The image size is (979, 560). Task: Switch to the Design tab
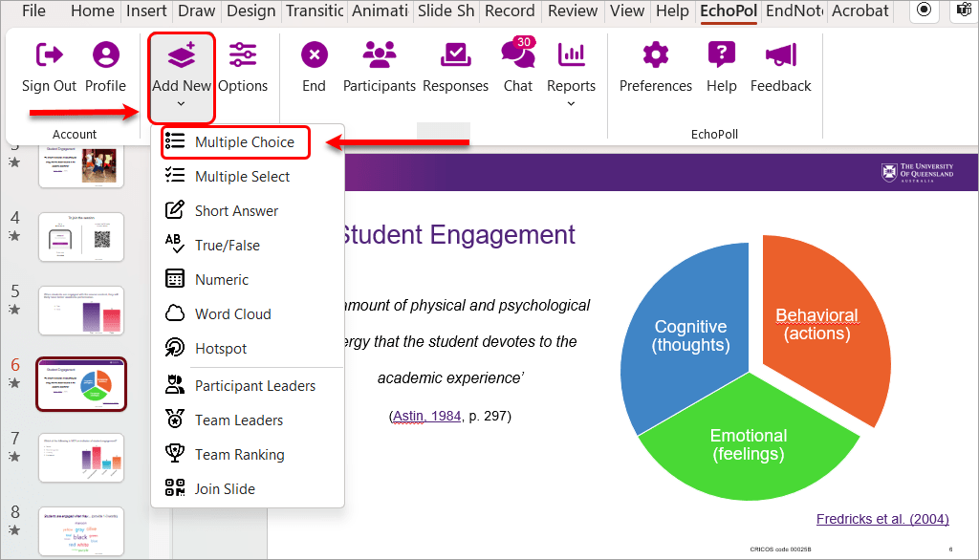251,11
